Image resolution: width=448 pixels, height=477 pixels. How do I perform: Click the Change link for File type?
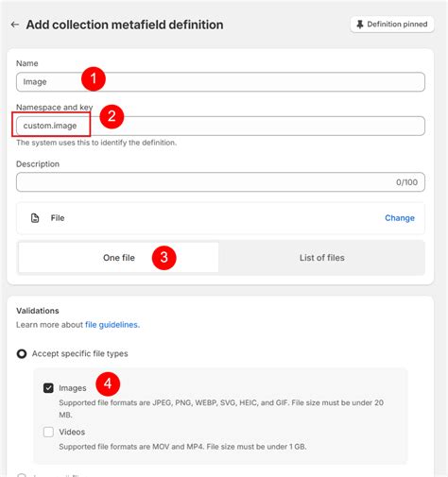pyautogui.click(x=400, y=218)
